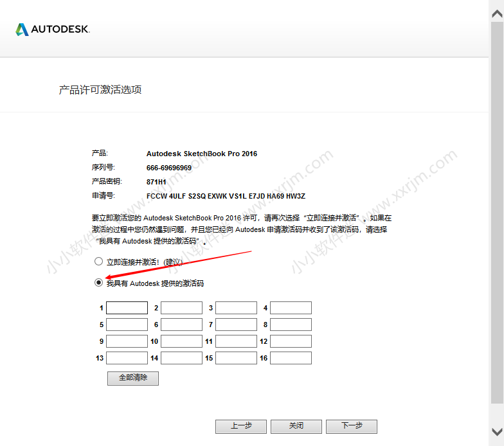Click the request code 'FCCW 4ULF S2SQ EXWK...' text

click(226, 196)
